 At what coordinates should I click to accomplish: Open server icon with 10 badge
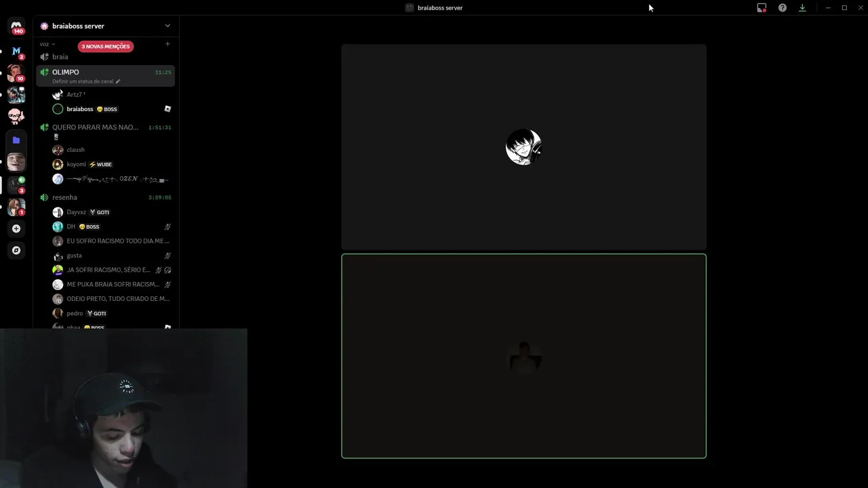point(16,73)
